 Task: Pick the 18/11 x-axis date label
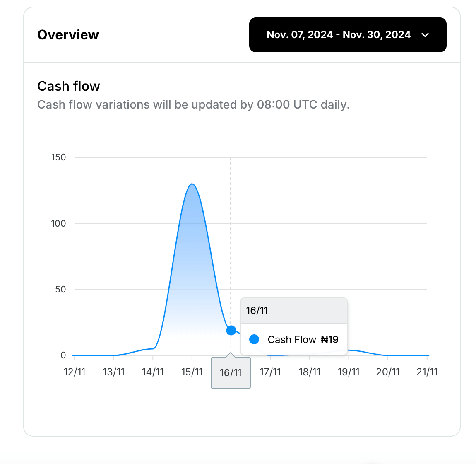tap(310, 372)
